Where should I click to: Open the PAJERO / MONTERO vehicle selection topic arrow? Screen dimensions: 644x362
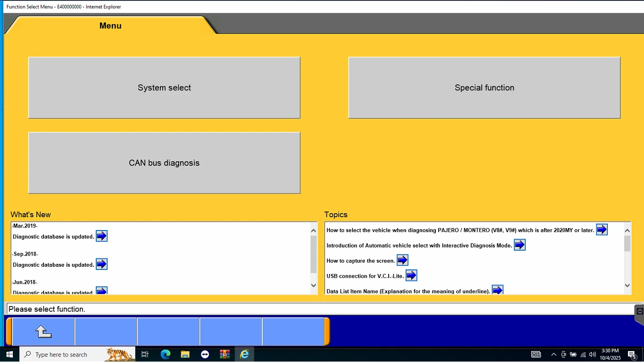coord(601,230)
